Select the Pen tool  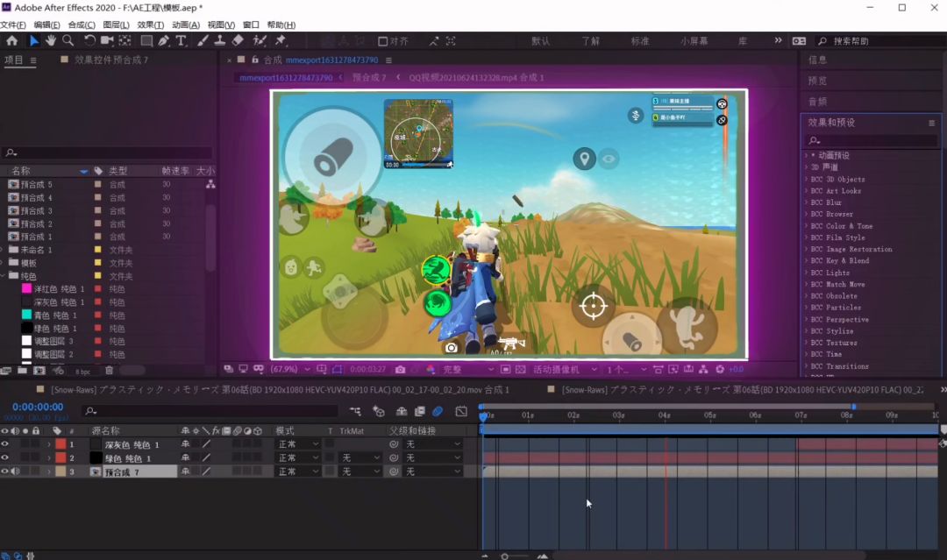[164, 40]
